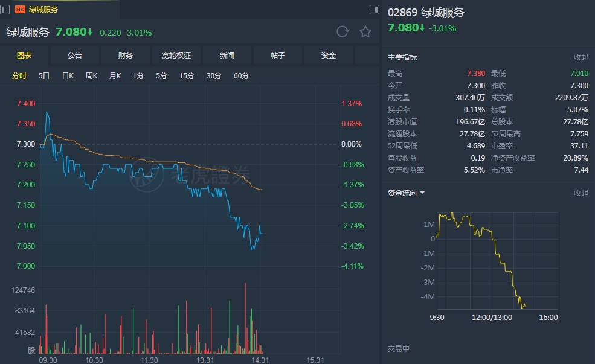Switch chart to 日K candlesticks
The image size is (595, 364).
pyautogui.click(x=68, y=76)
